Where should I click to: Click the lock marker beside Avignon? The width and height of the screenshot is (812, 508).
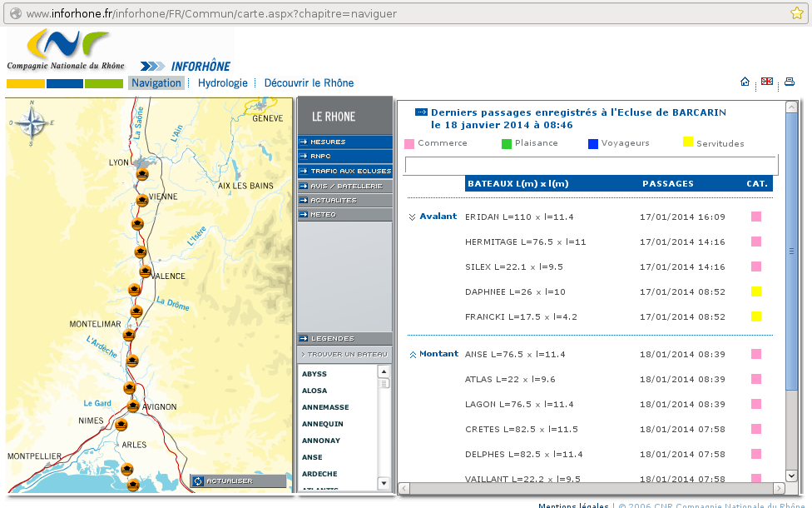pos(133,406)
